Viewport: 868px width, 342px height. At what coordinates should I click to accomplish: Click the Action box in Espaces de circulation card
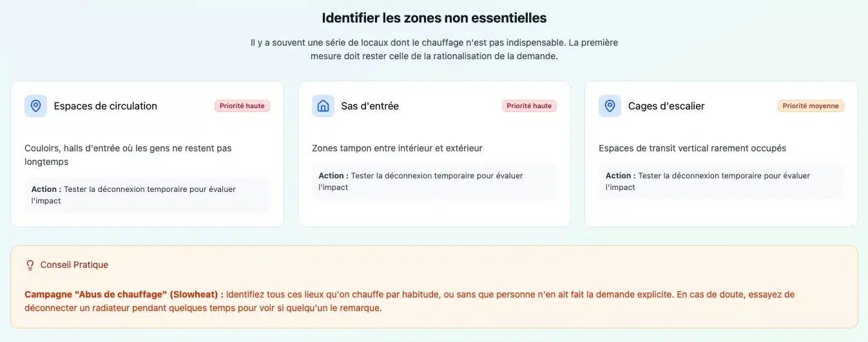[x=147, y=195]
